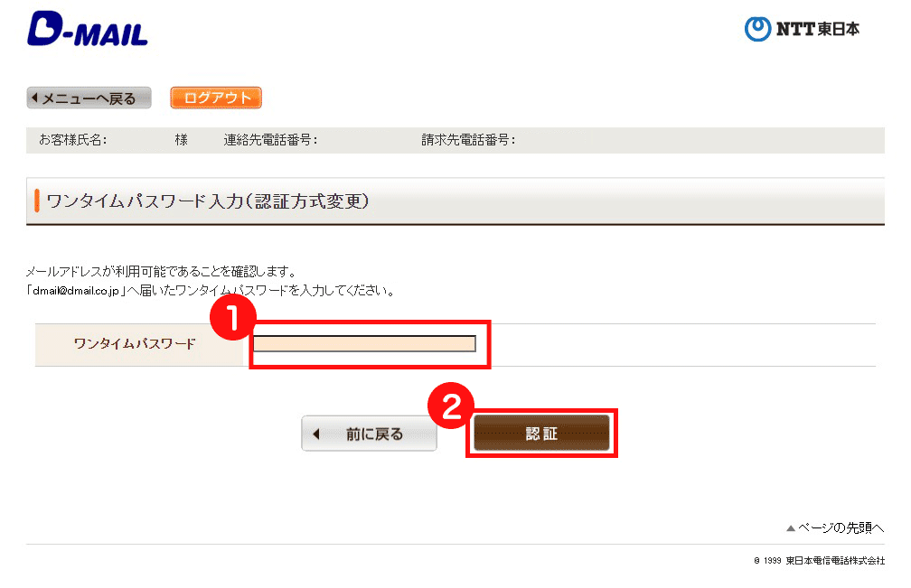
Task: Click the お客様氏名 label
Action: click(x=72, y=140)
